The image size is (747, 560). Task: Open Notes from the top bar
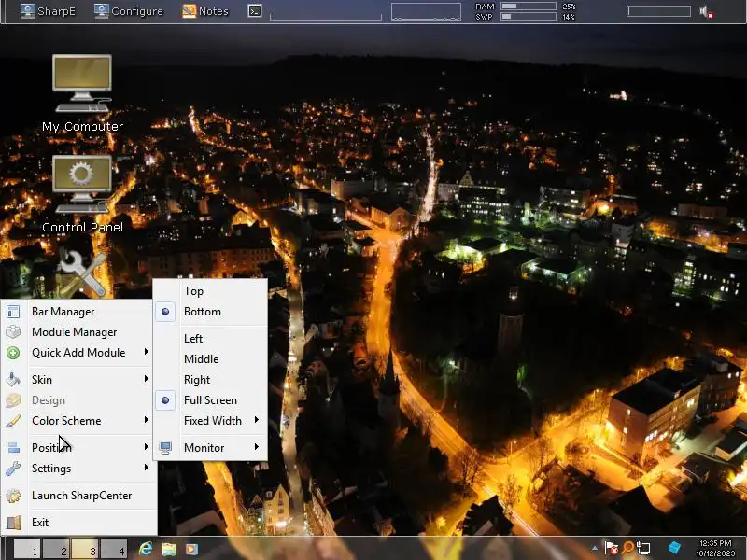click(x=205, y=11)
